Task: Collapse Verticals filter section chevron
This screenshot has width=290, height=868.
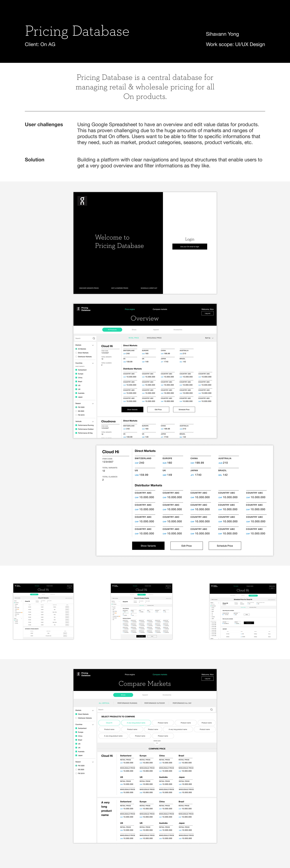Action: (93, 421)
